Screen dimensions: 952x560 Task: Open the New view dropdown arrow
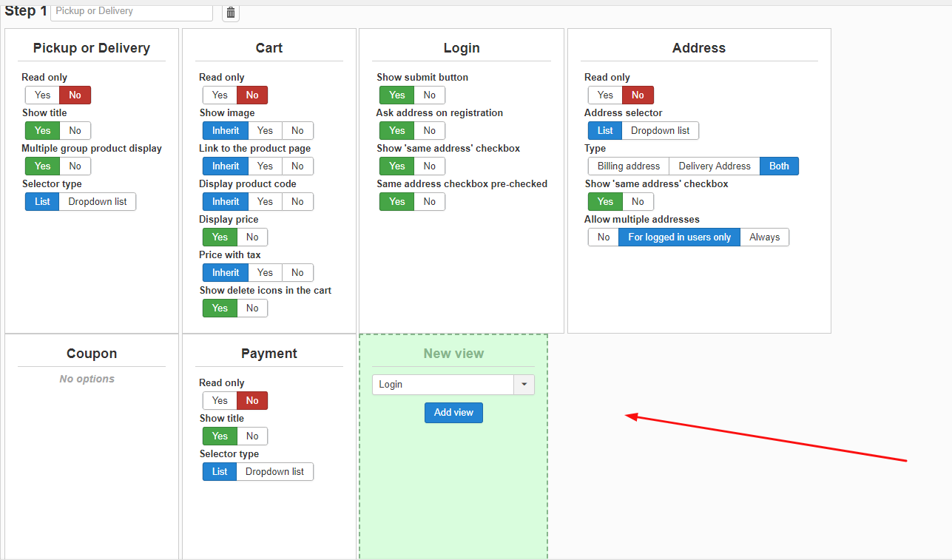click(524, 385)
